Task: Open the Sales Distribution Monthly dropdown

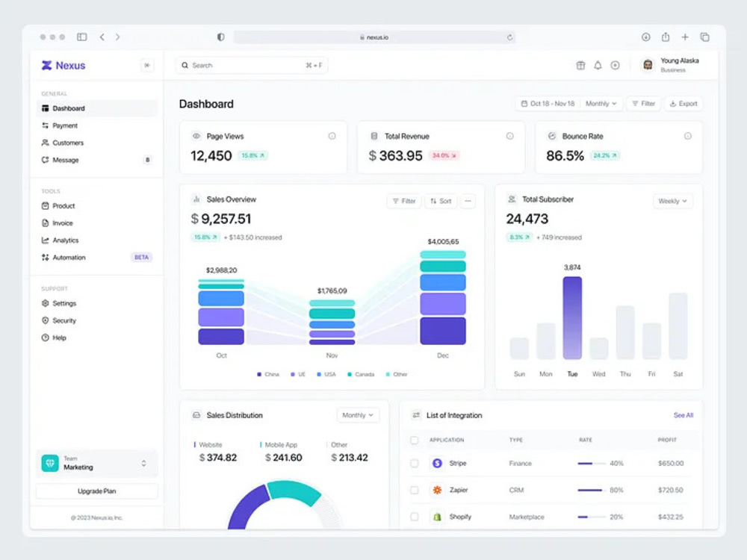Action: click(358, 415)
